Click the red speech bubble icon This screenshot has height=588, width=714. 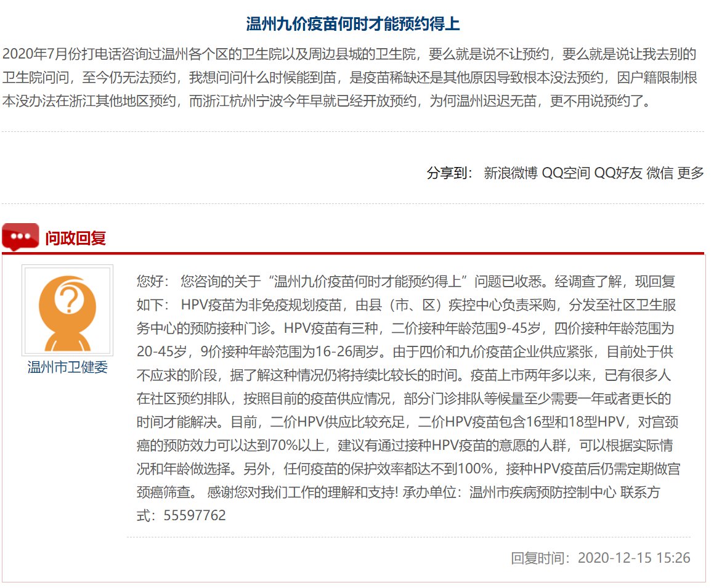(x=20, y=237)
